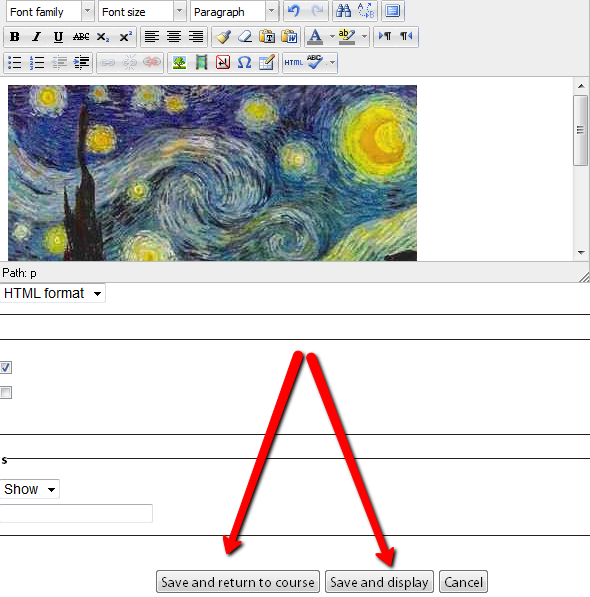The height and width of the screenshot is (597, 590).
Task: Align text to the right
Action: click(196, 37)
